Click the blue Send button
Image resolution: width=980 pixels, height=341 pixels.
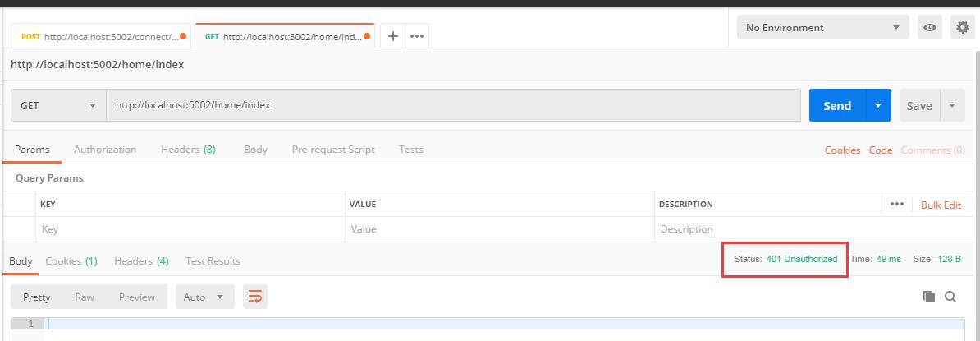click(x=836, y=105)
